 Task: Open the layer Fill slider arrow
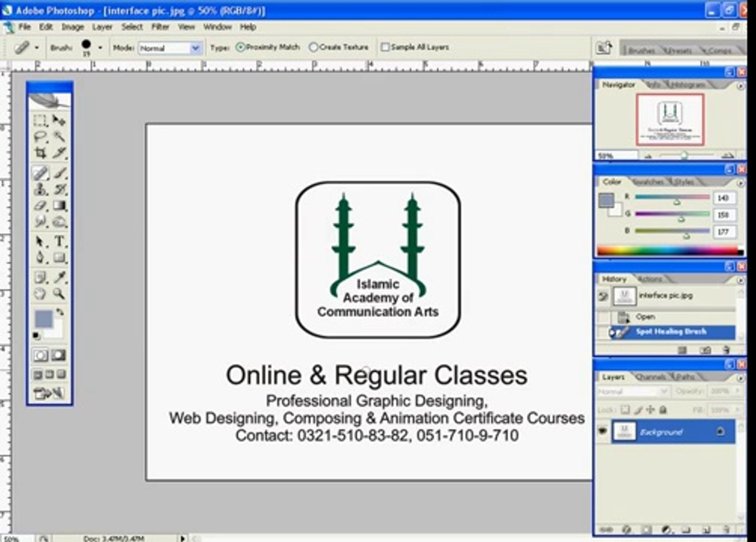point(738,410)
